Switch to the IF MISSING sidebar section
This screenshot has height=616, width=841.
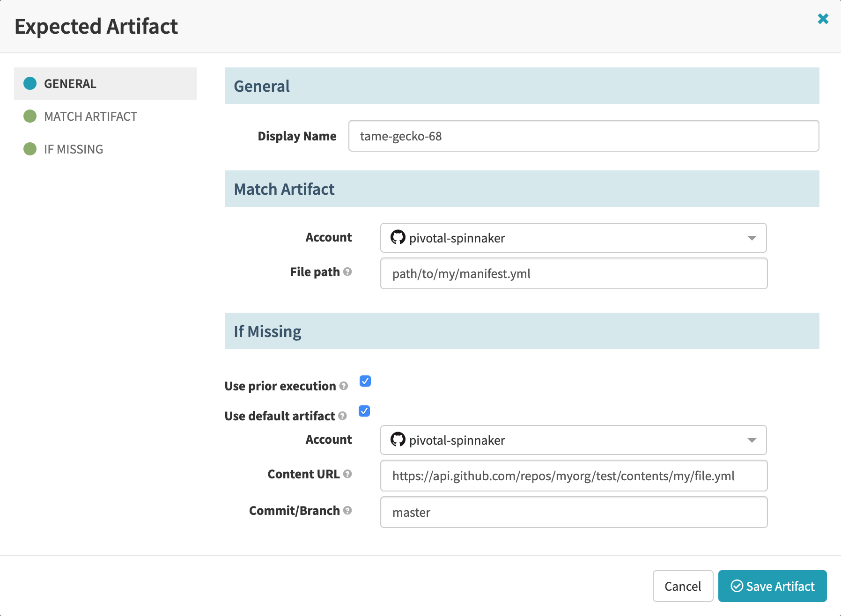73,149
